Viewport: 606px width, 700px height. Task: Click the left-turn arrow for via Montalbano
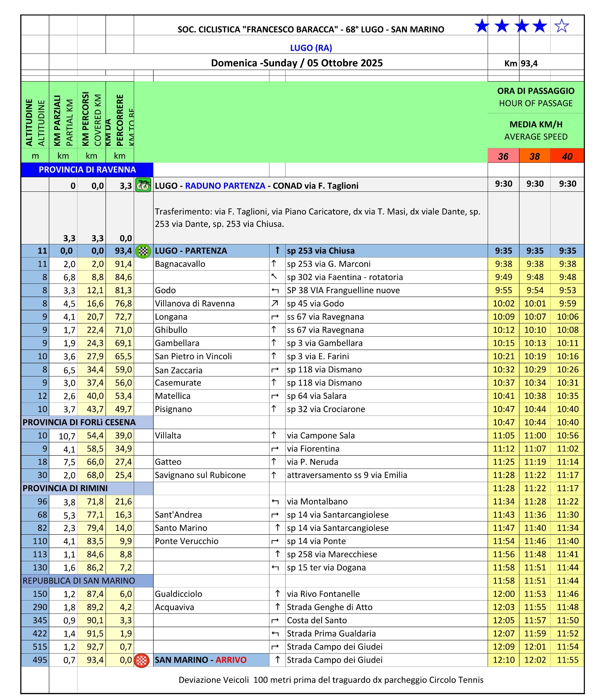pos(275,502)
